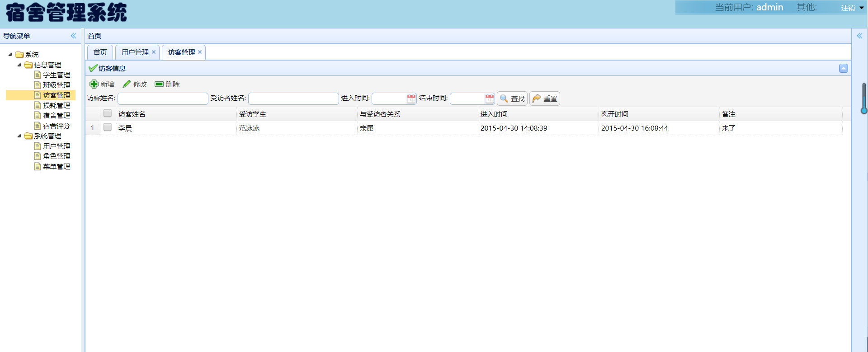Click the 访客姓名 input field
Viewport: 868px width, 352px height.
tap(163, 99)
